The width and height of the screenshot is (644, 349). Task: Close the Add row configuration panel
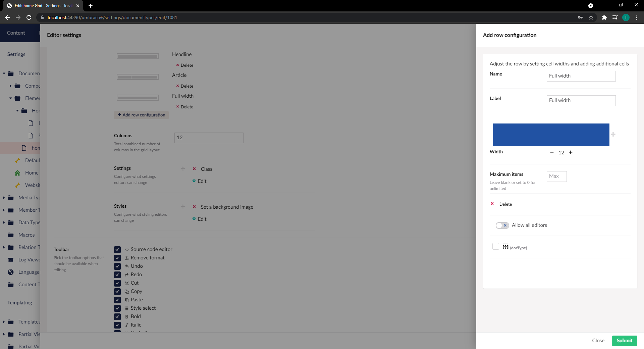click(x=598, y=341)
